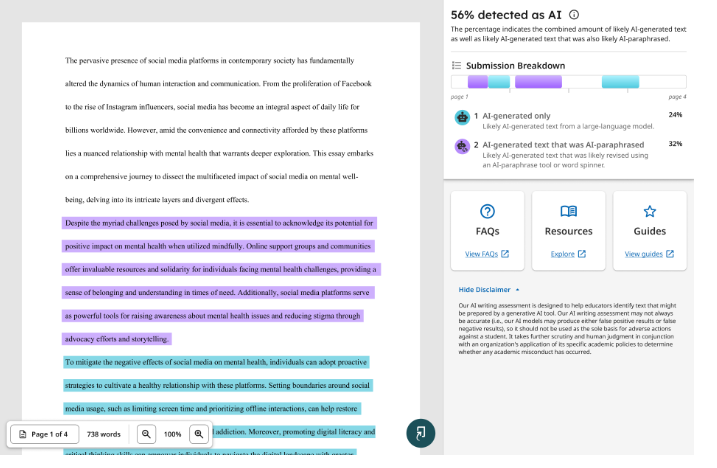The height and width of the screenshot is (468, 717).
Task: Click the external link icon next to View guides
Action: pyautogui.click(x=670, y=254)
